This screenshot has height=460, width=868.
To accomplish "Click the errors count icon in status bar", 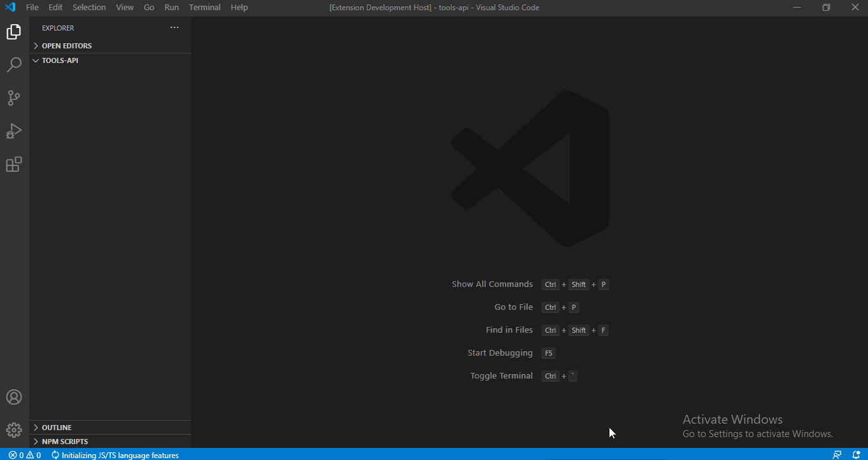I will [x=16, y=455].
